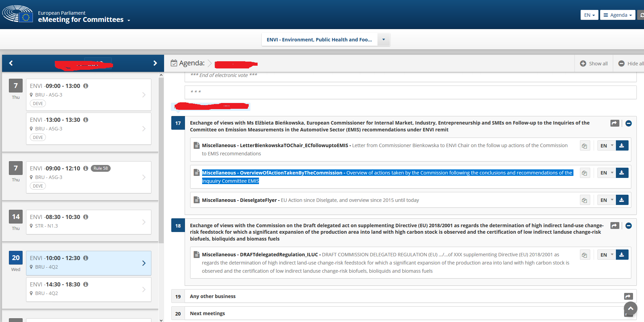Click share arrow on Any other business
The image size is (644, 322).
point(628,296)
